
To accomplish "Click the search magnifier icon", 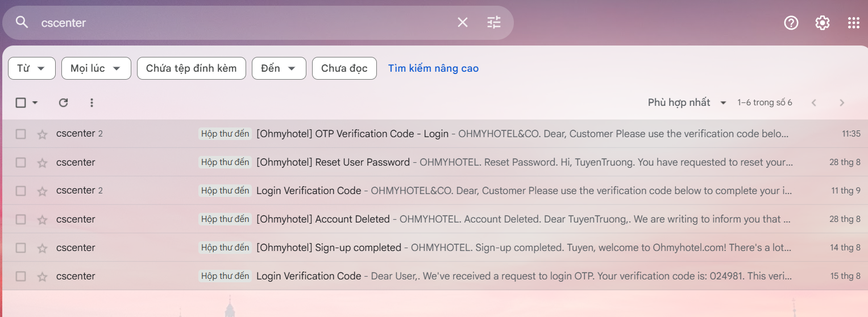I will point(22,23).
